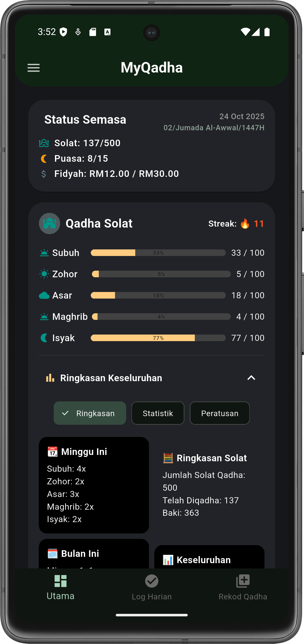
Task: Open the Minggu Ini summary card
Action: pyautogui.click(x=94, y=485)
